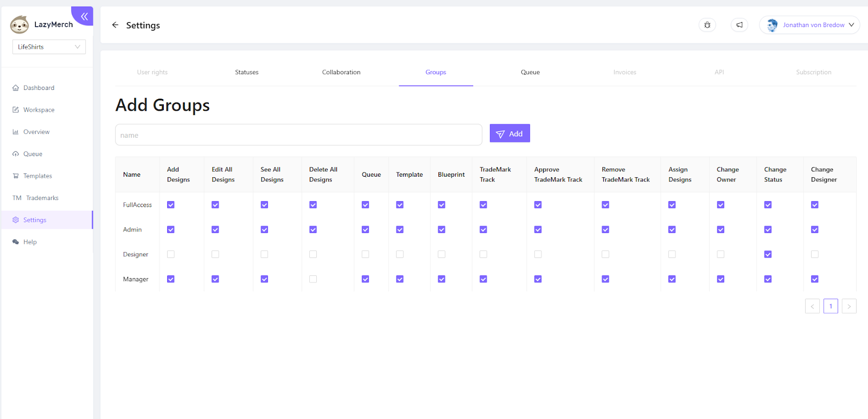Viewport: 868px width, 419px height.
Task: Click the Queue cloud icon in sidebar
Action: 16,154
